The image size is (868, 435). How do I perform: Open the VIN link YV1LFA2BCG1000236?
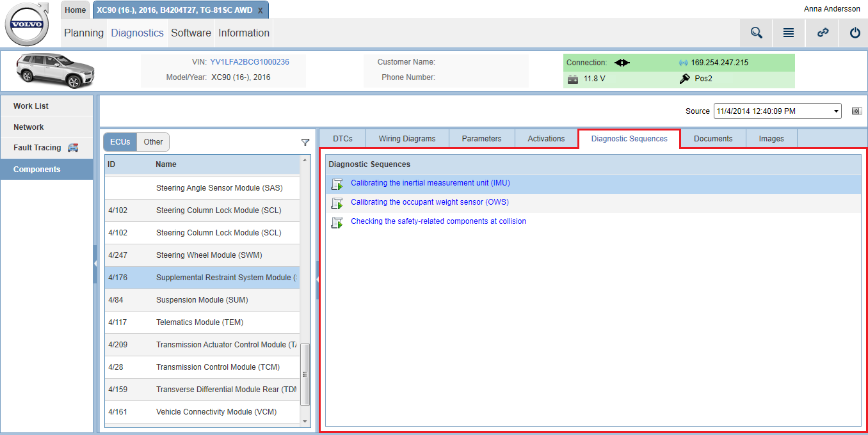point(250,62)
